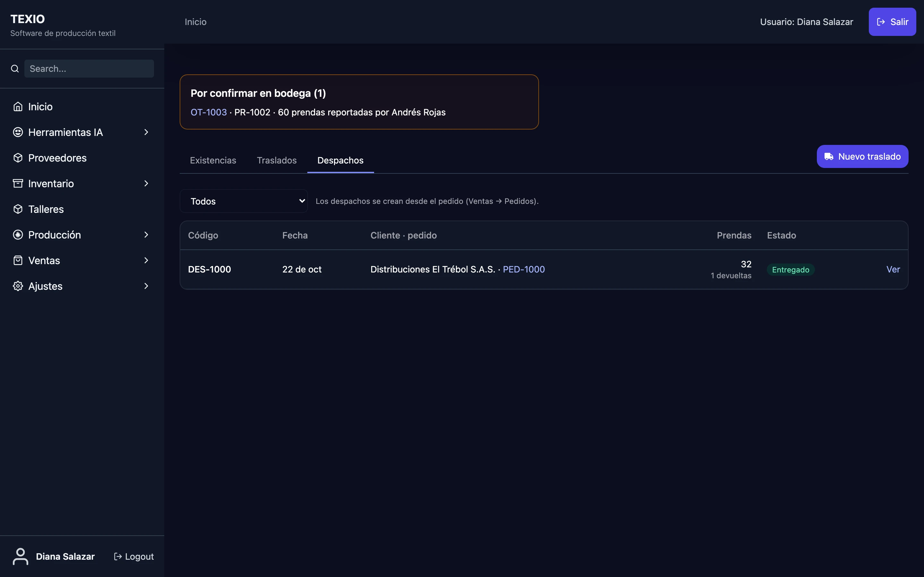This screenshot has height=577, width=924.
Task: Switch to the Traslados tab
Action: [277, 160]
